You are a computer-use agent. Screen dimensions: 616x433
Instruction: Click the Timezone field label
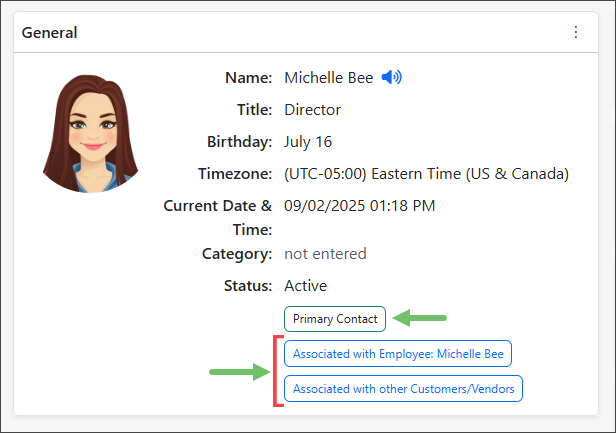[x=230, y=174]
